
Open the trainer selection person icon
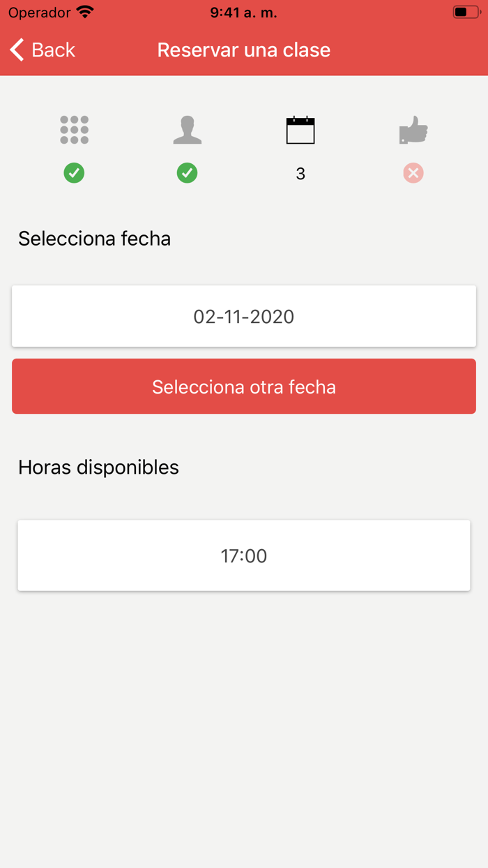187,129
